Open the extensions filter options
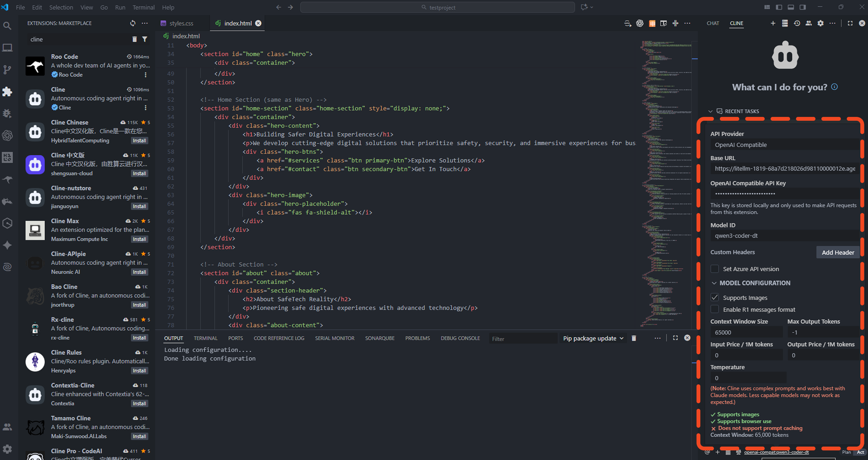868x460 pixels. click(x=145, y=39)
